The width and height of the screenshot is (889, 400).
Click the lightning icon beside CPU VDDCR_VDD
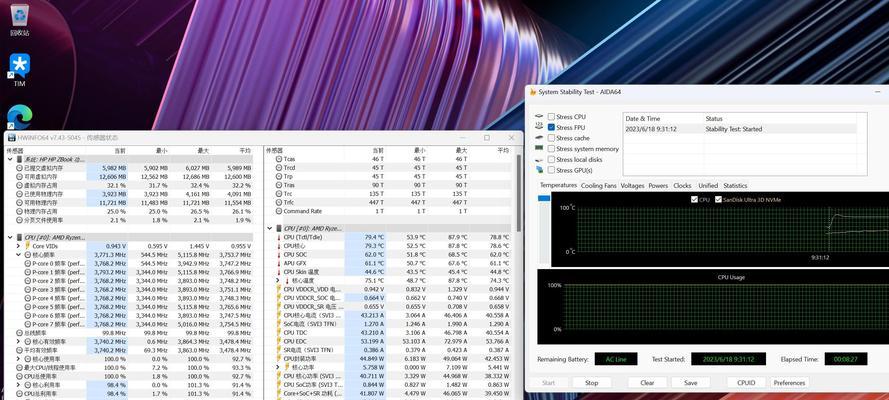(278, 289)
